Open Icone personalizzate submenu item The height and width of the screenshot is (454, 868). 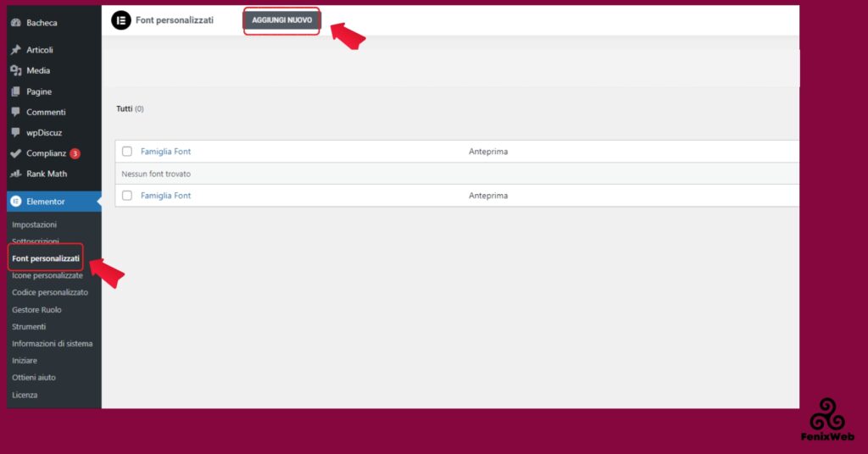coord(47,275)
